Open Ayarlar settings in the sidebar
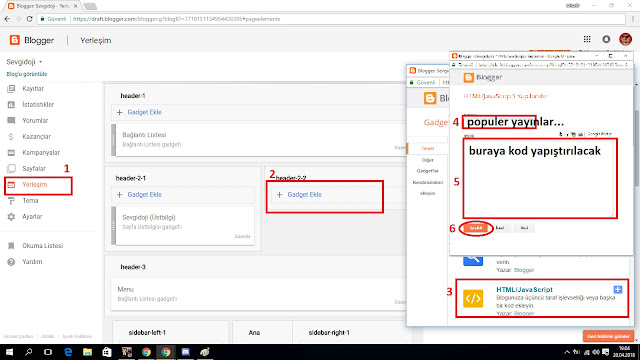This screenshot has width=640, height=360. pos(32,216)
